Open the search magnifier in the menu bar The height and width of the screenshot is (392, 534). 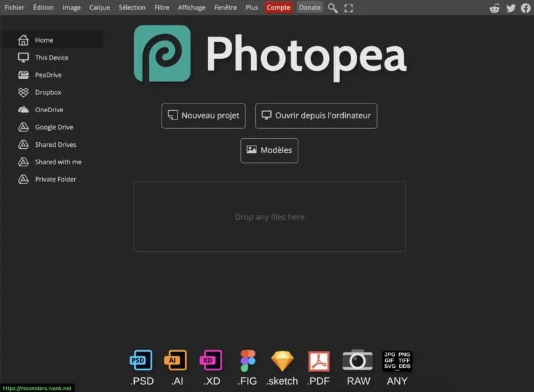pyautogui.click(x=332, y=8)
